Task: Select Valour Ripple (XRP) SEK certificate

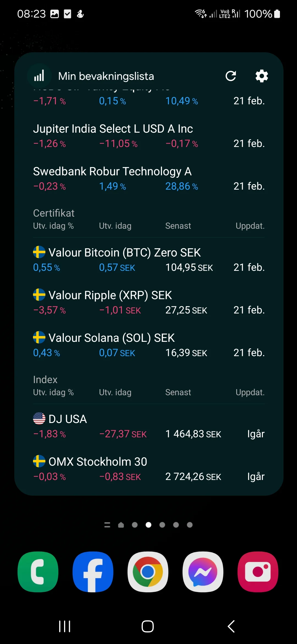Action: point(110,295)
